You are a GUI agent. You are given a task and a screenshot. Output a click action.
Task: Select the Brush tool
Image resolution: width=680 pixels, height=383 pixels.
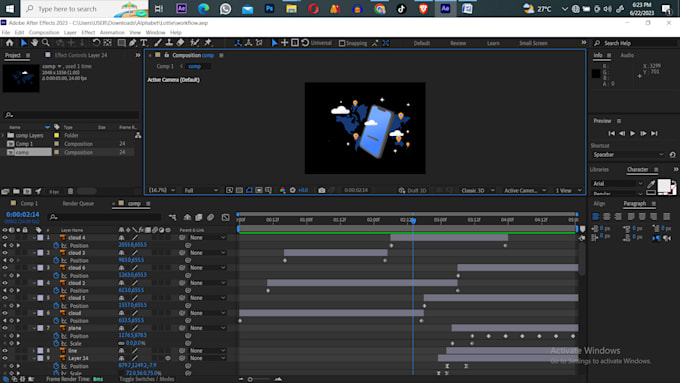158,43
